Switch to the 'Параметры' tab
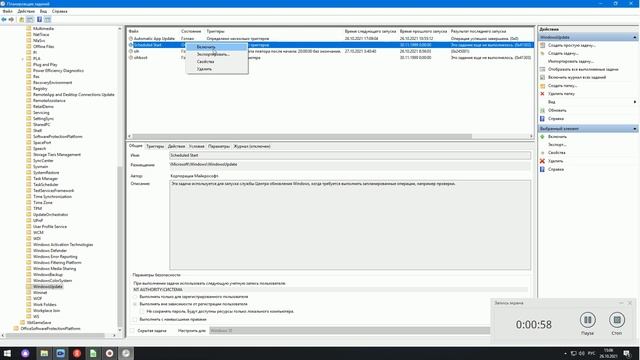Image resolution: width=640 pixels, height=360 pixels. coord(219,146)
